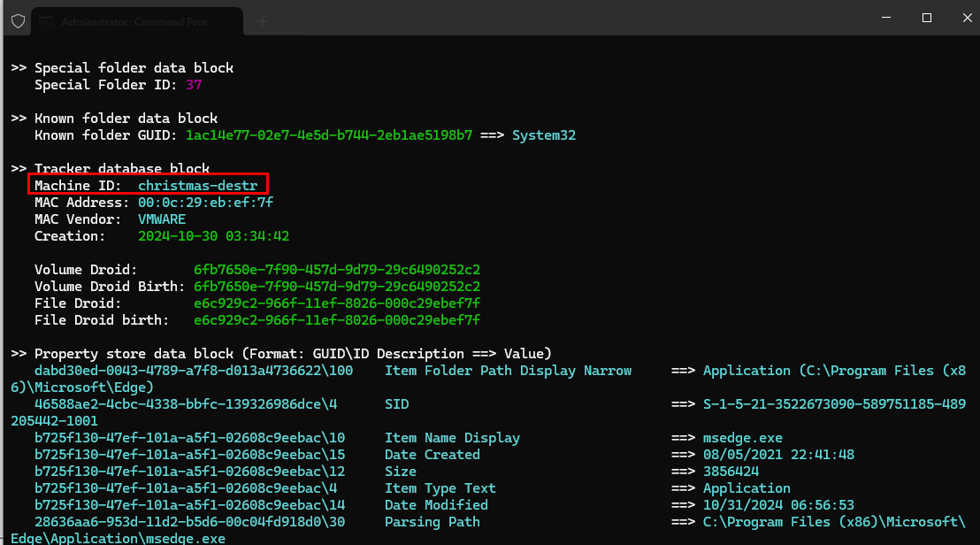Click the Volume Droid Birth GUID value
Screen dimensions: 980x545
click(337, 287)
